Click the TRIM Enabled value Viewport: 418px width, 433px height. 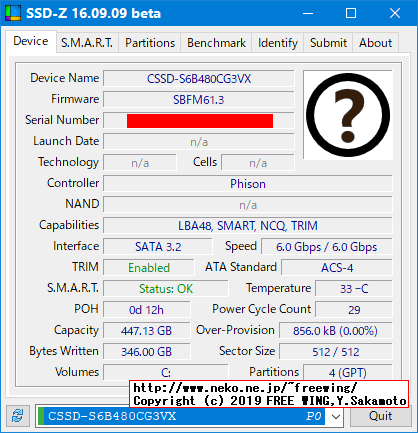click(x=149, y=268)
